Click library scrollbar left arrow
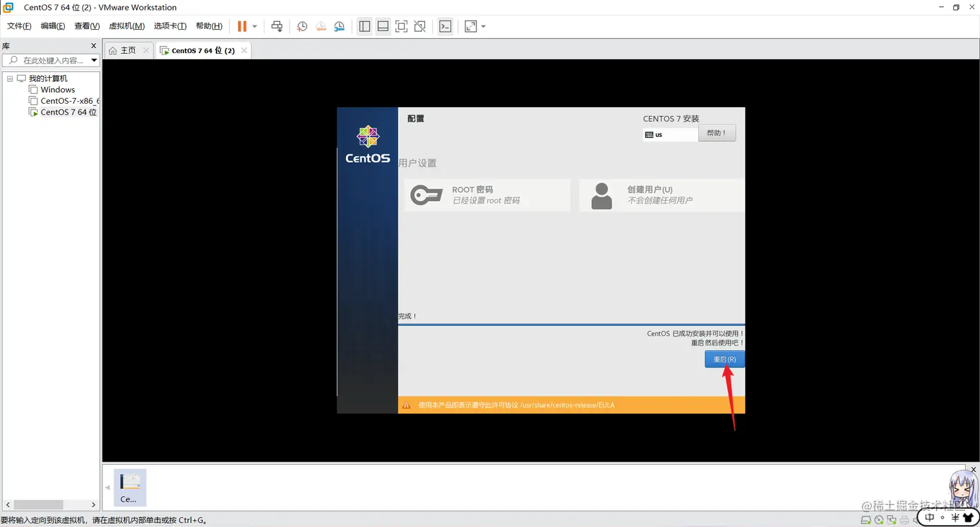Image resolution: width=980 pixels, height=527 pixels. click(8, 504)
